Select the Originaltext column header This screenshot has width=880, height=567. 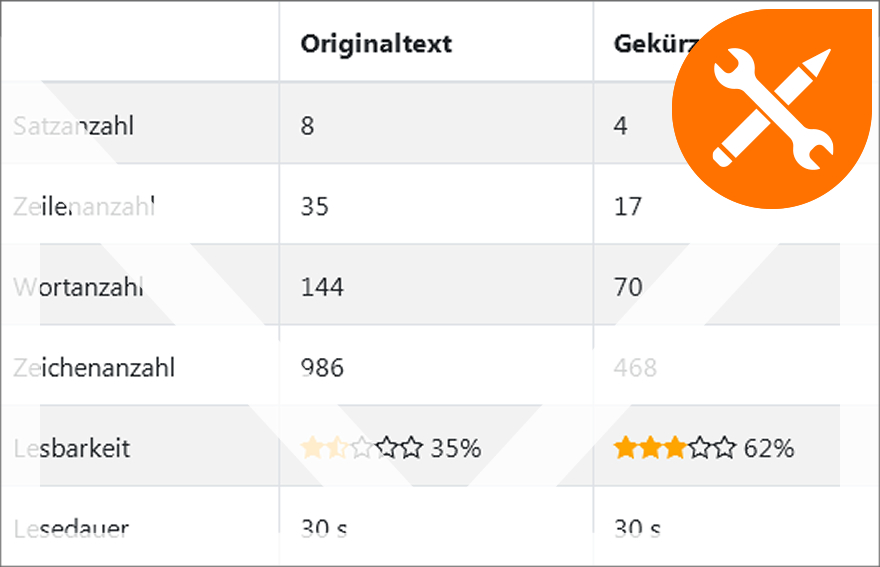point(376,44)
